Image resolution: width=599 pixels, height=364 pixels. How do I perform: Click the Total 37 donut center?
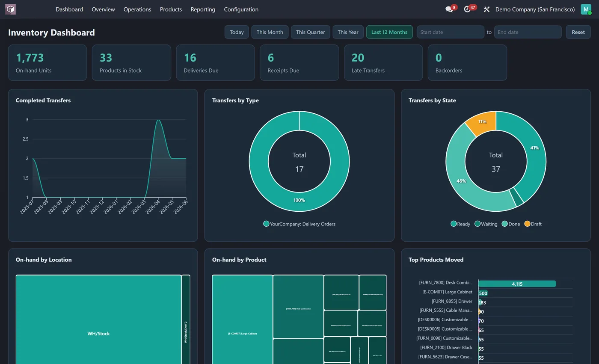tap(496, 162)
